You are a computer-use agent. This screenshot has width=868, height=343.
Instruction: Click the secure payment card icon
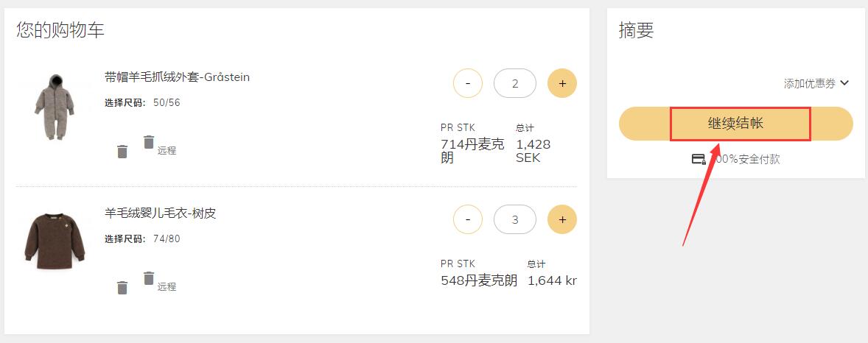pyautogui.click(x=699, y=159)
